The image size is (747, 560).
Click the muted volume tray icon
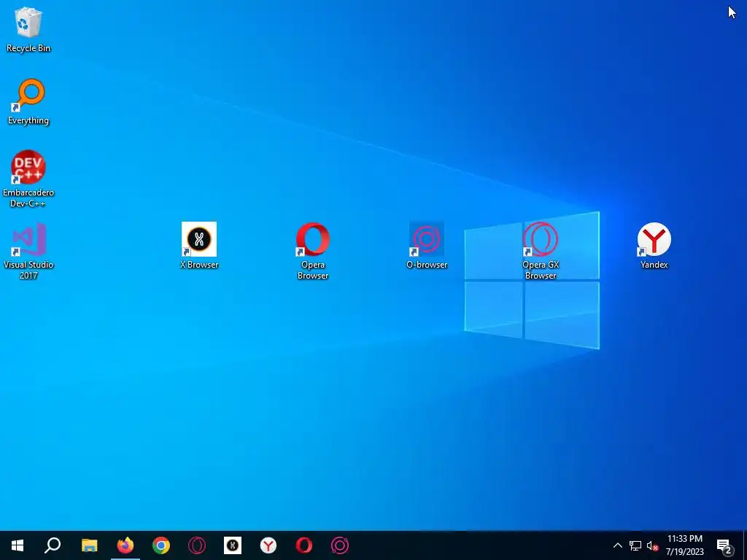click(x=652, y=545)
